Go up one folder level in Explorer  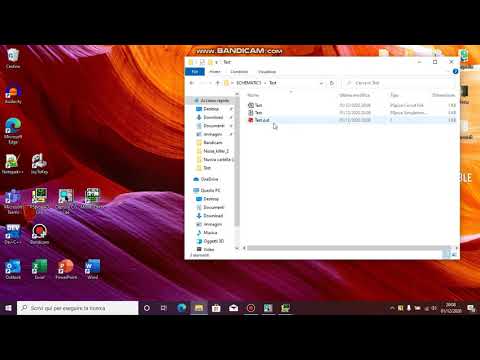coord(218,83)
